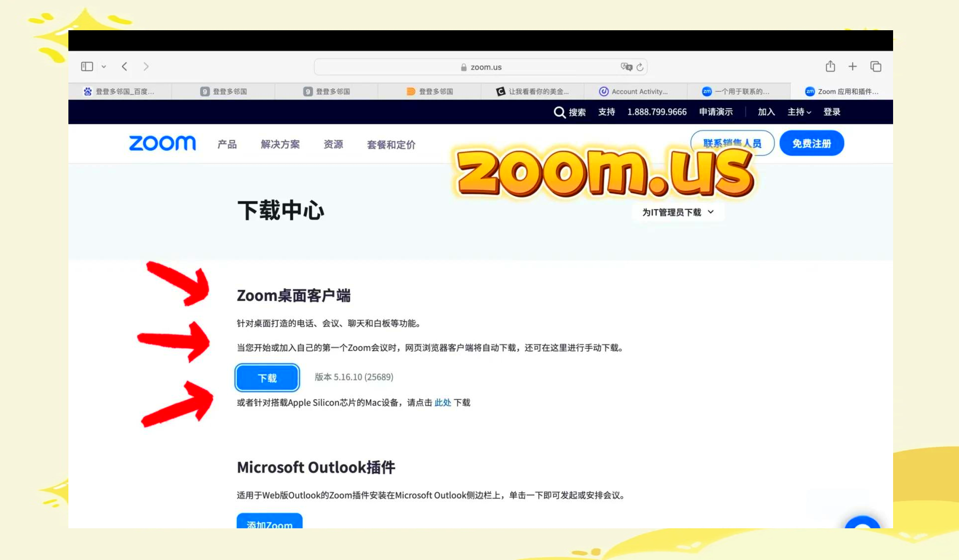
Task: Click the 下载中心 heading
Action: click(281, 211)
